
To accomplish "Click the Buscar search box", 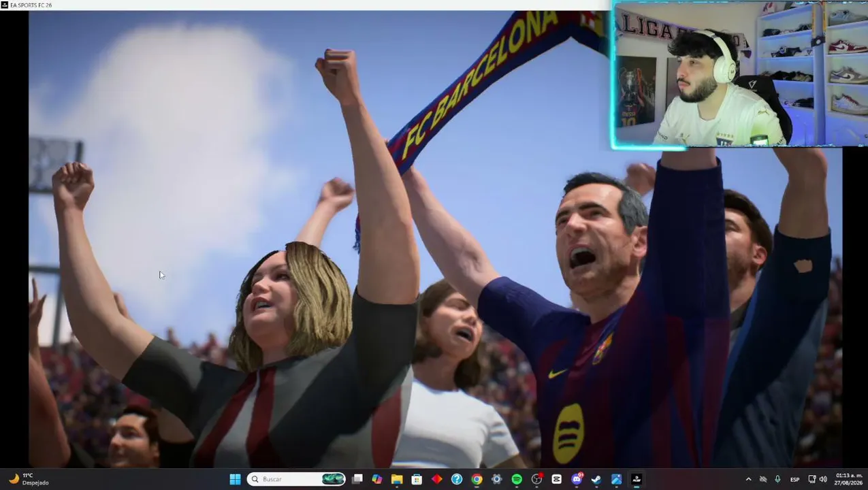I will [x=297, y=479].
